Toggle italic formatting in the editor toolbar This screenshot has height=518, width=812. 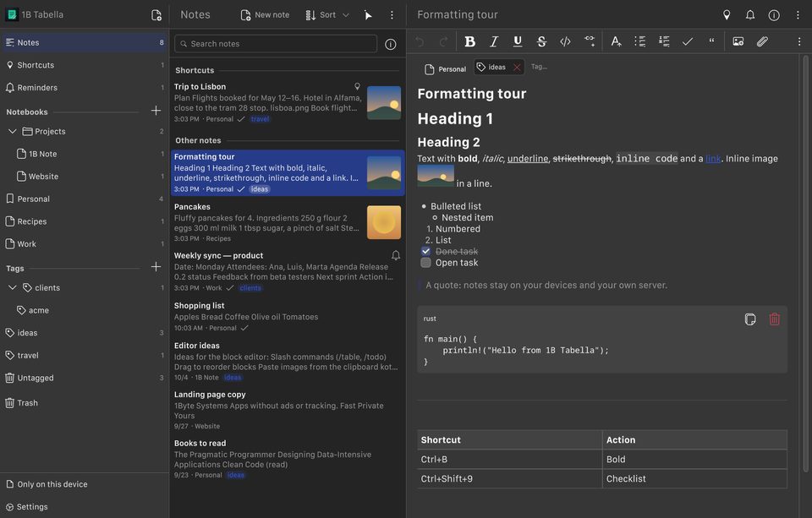493,41
